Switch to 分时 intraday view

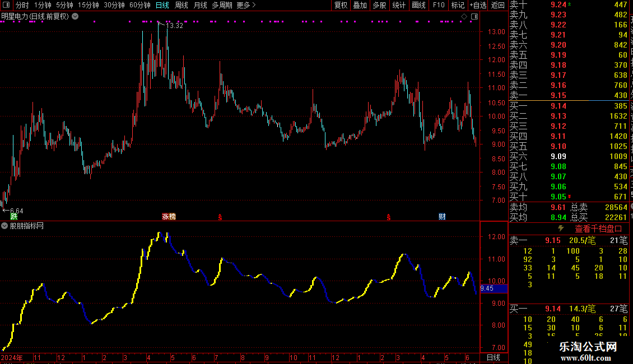coord(22,5)
